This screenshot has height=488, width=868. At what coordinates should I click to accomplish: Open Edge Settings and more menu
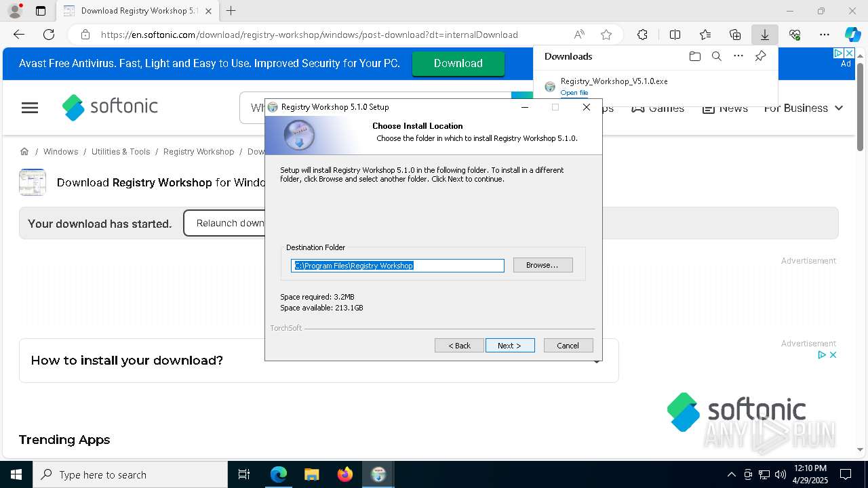click(x=825, y=35)
